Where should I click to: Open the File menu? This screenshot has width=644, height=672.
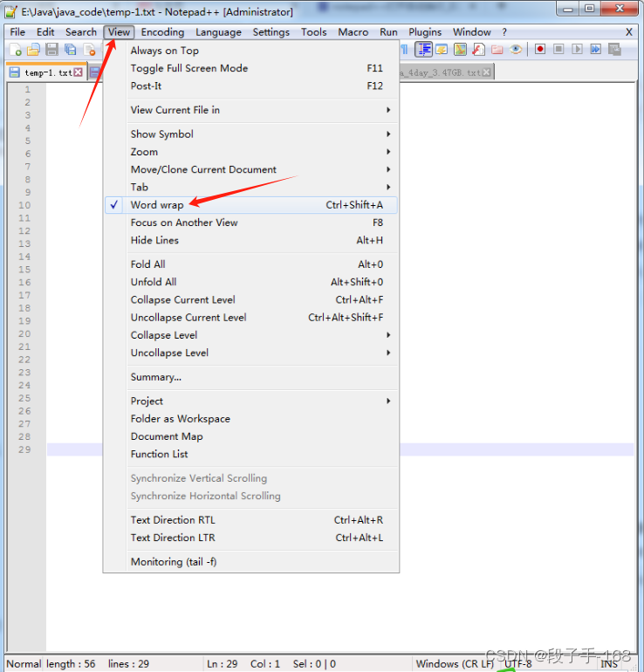coord(17,32)
